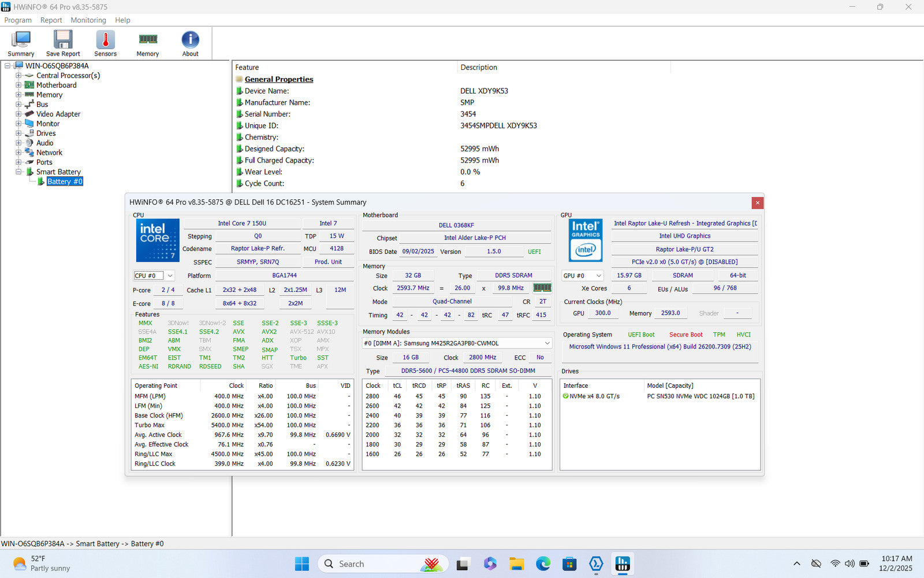Screen dimensions: 924x578
Task: Select Battery #0 in the tree
Action: tap(65, 181)
